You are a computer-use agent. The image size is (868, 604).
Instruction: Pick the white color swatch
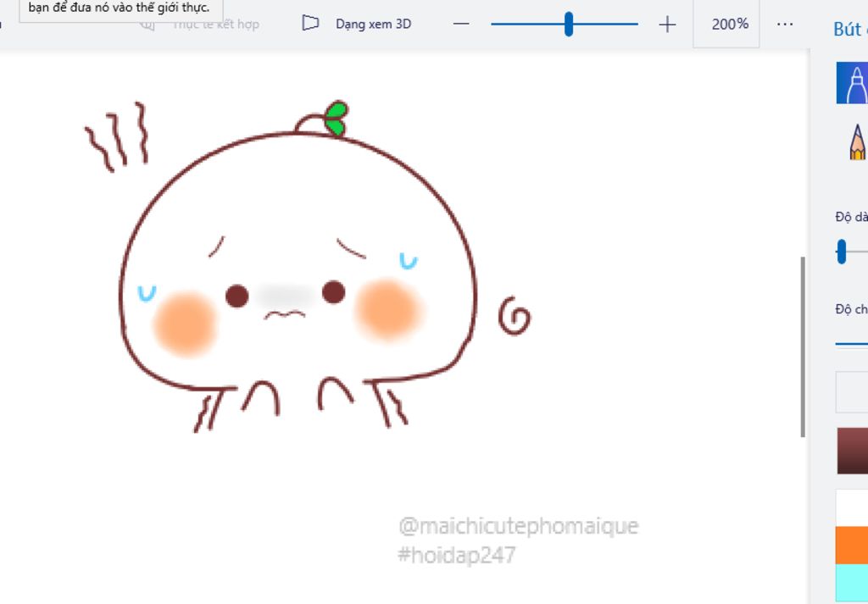(853, 507)
